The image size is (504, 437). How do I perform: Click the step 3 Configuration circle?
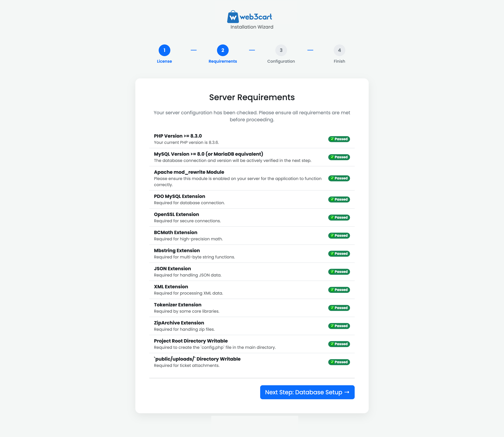click(x=281, y=50)
